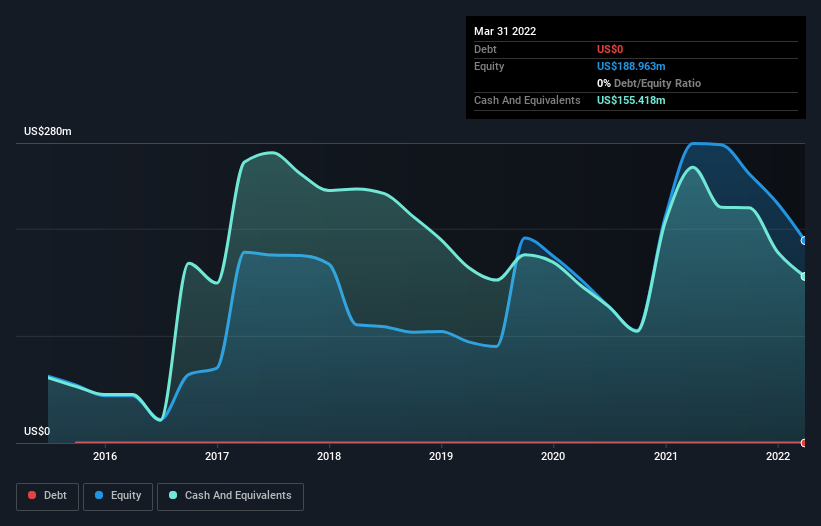The width and height of the screenshot is (821, 526).
Task: Click the Equity label in the tooltip
Action: [x=489, y=66]
